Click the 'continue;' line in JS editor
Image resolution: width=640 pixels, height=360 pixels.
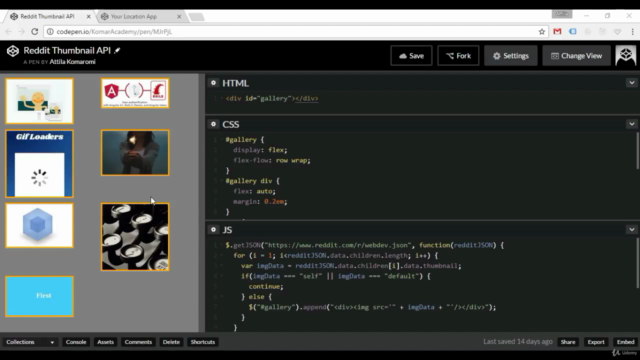pos(266,287)
